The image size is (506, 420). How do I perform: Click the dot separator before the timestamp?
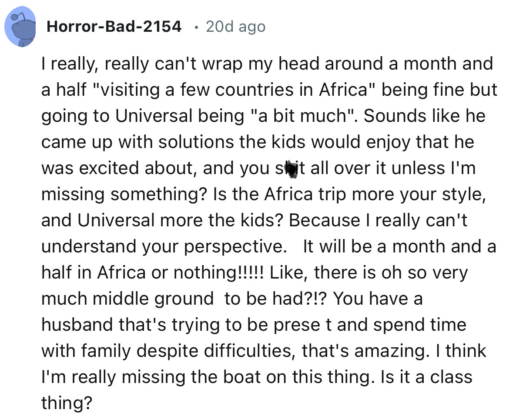pos(196,27)
